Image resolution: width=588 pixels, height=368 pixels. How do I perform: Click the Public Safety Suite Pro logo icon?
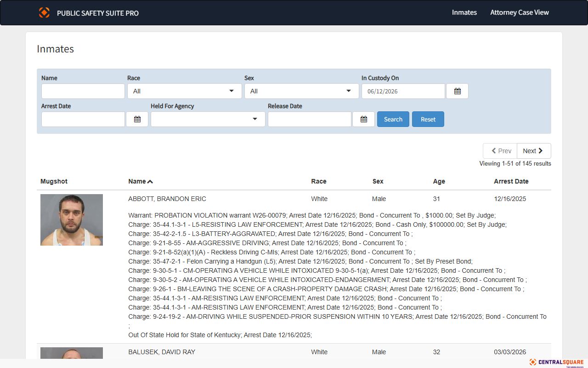(x=44, y=12)
